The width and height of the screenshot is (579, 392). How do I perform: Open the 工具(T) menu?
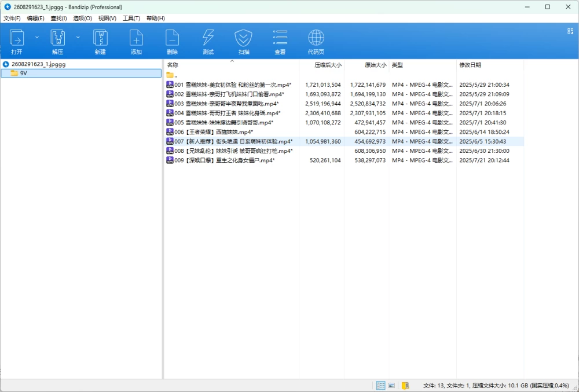click(x=131, y=18)
